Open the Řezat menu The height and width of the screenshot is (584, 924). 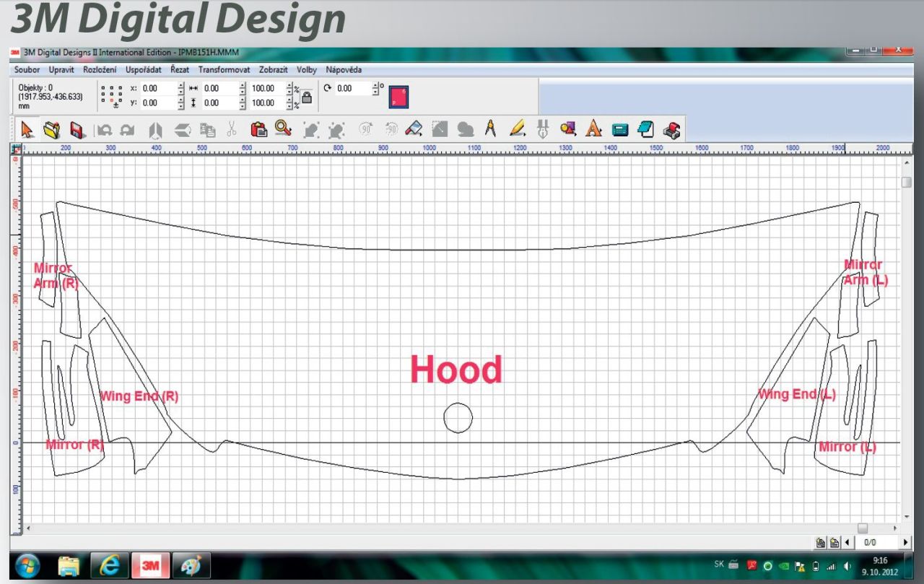coord(180,70)
